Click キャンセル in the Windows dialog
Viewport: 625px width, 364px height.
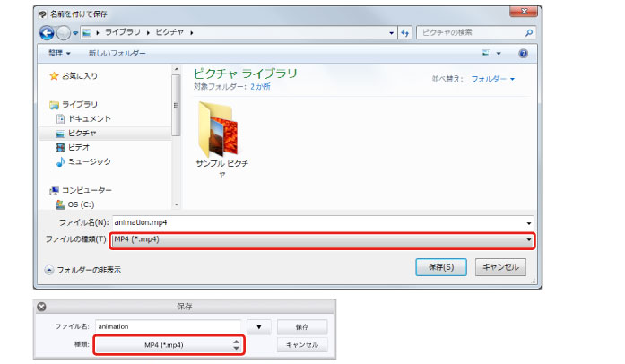click(x=500, y=267)
